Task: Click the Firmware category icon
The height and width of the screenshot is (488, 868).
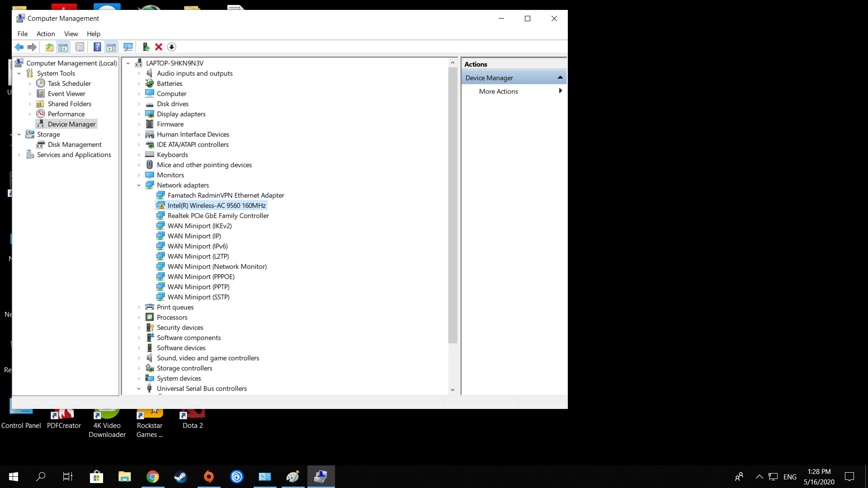Action: tap(150, 124)
